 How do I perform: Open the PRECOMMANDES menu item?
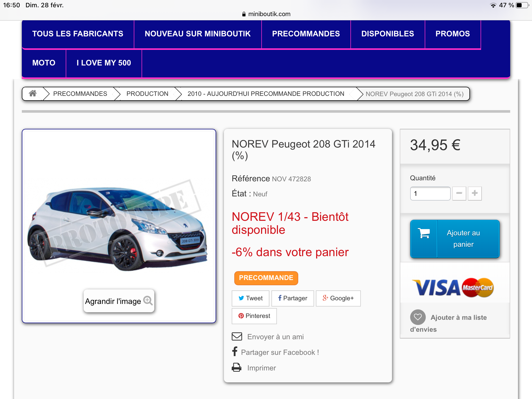(306, 34)
